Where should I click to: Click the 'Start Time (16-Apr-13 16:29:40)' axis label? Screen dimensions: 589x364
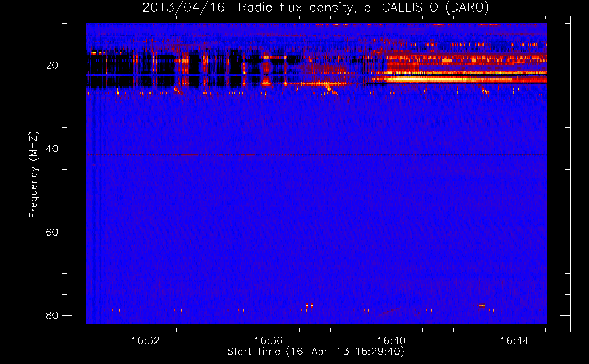[316, 352]
